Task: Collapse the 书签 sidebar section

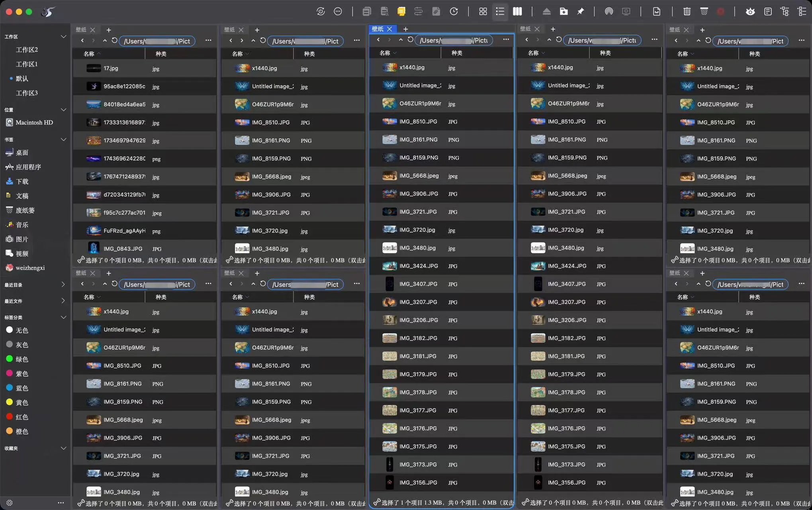Action: (x=63, y=139)
